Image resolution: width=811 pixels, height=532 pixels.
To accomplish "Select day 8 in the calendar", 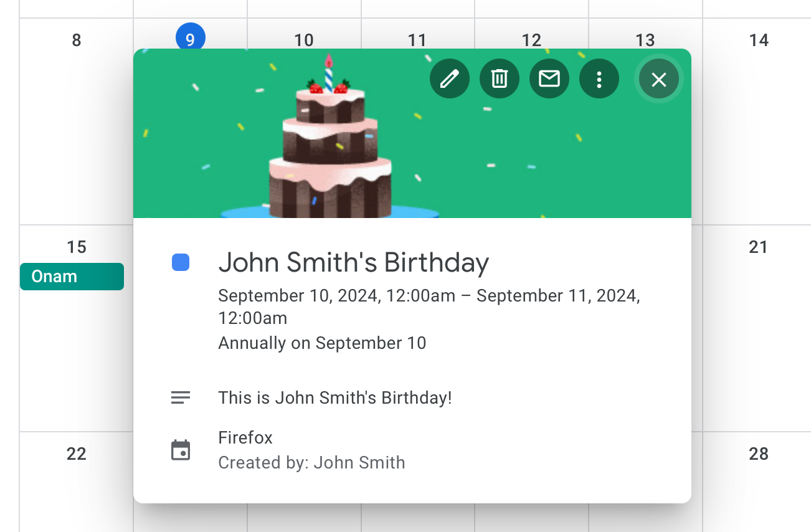I will click(76, 40).
